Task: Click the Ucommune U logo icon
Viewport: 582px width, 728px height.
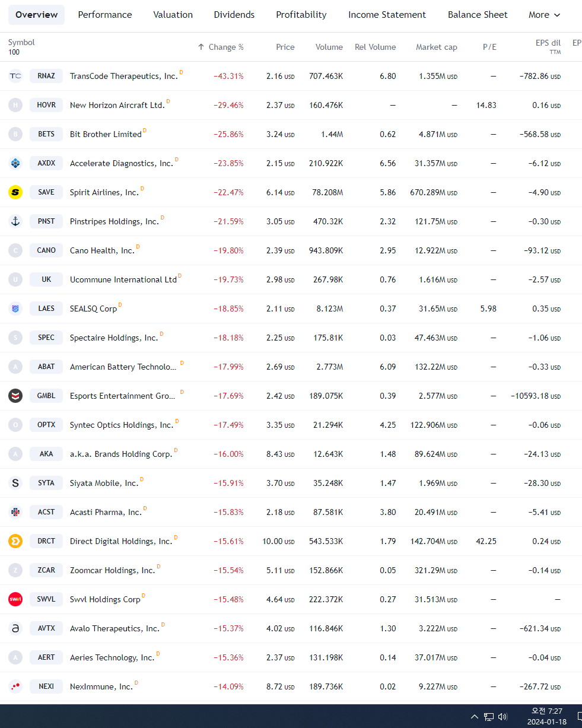Action: [15, 279]
